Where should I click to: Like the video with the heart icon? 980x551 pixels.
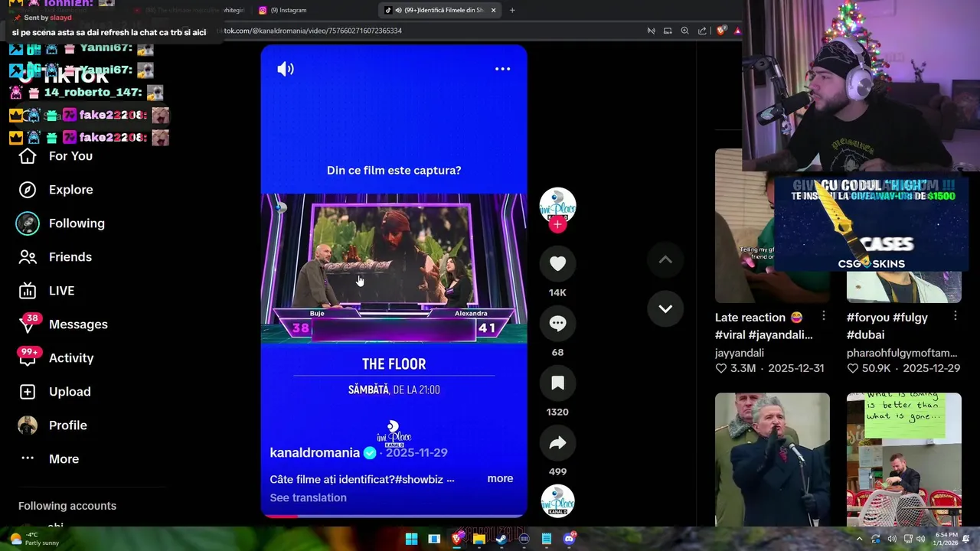[557, 263]
